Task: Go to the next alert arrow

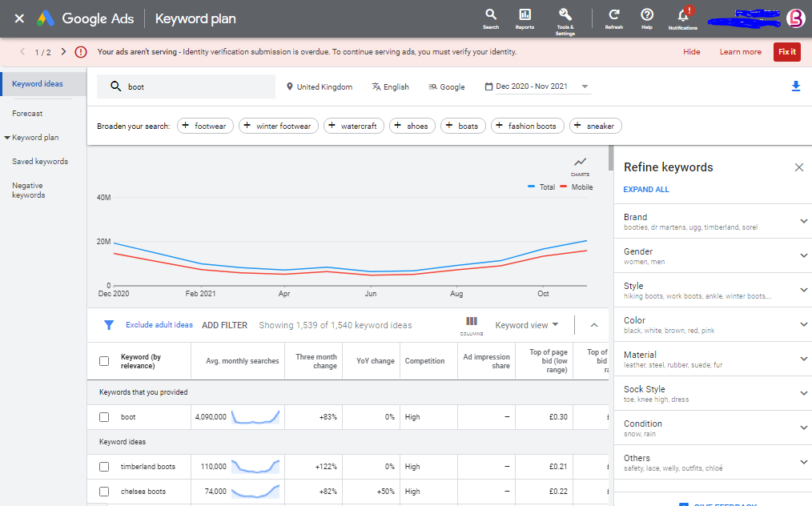Action: point(63,51)
